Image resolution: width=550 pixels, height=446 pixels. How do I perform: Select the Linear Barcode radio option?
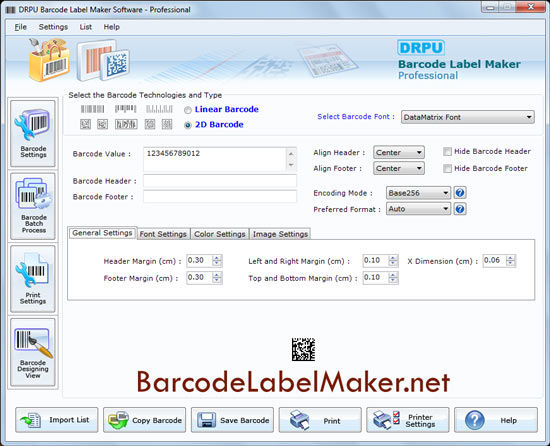(188, 110)
